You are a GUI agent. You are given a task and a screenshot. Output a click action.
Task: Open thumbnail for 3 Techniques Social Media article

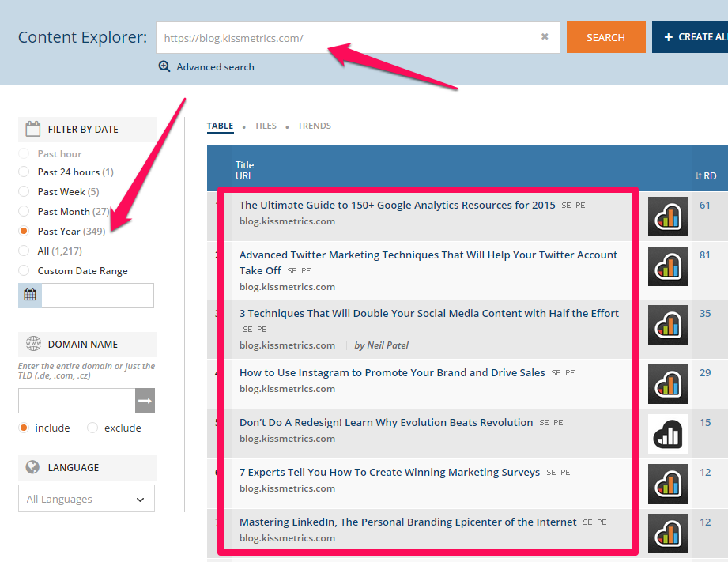click(668, 325)
